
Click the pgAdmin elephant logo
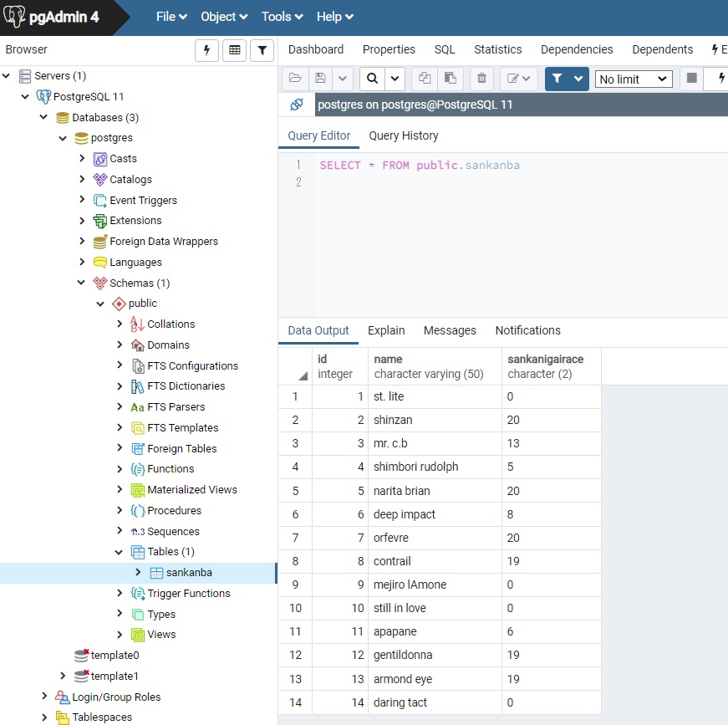(14, 16)
